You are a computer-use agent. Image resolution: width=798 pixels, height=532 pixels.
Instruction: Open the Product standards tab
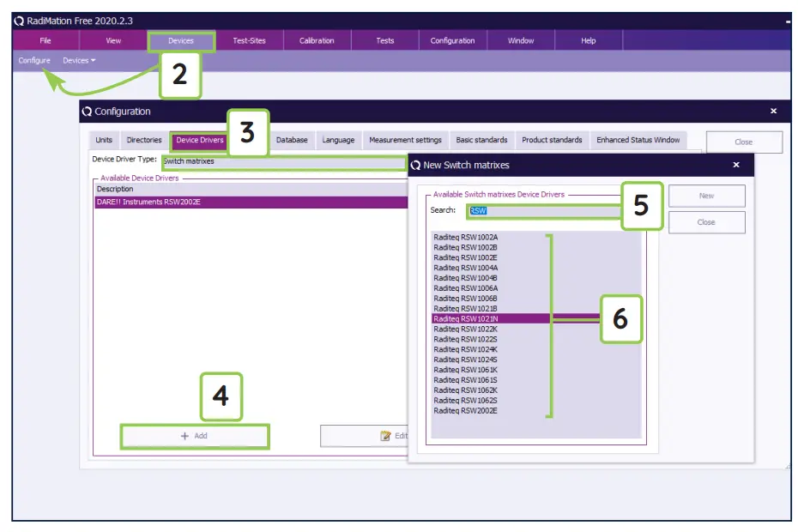[552, 140]
